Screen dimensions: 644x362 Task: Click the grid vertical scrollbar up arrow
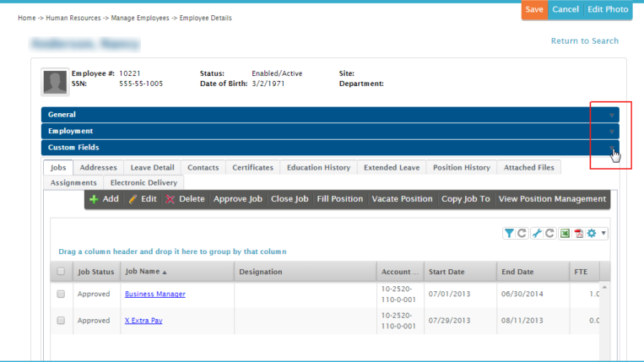[604, 287]
